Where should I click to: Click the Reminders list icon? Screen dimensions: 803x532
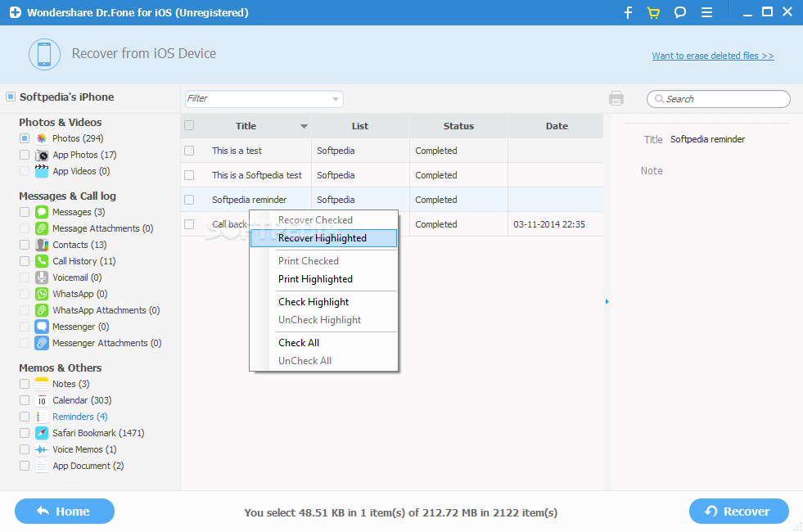(x=42, y=417)
